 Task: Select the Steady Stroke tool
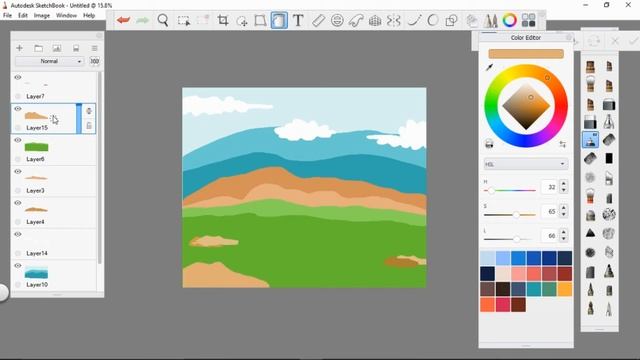click(414, 20)
